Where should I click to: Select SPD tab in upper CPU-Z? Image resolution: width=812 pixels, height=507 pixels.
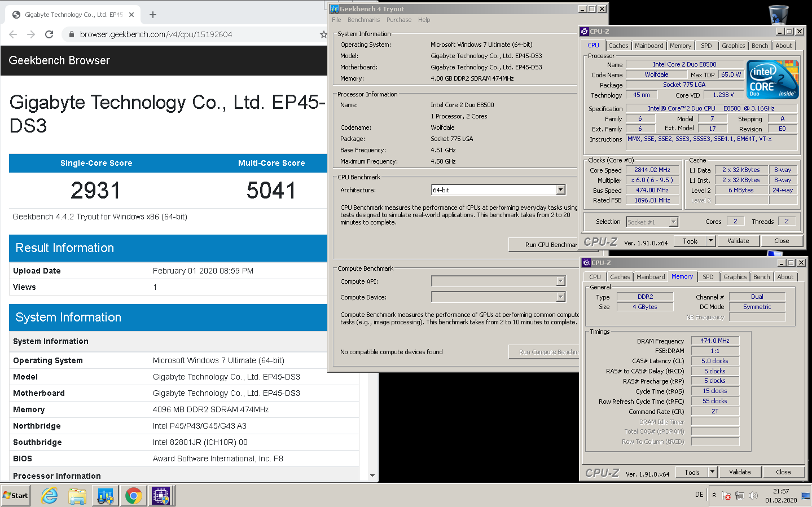(706, 46)
